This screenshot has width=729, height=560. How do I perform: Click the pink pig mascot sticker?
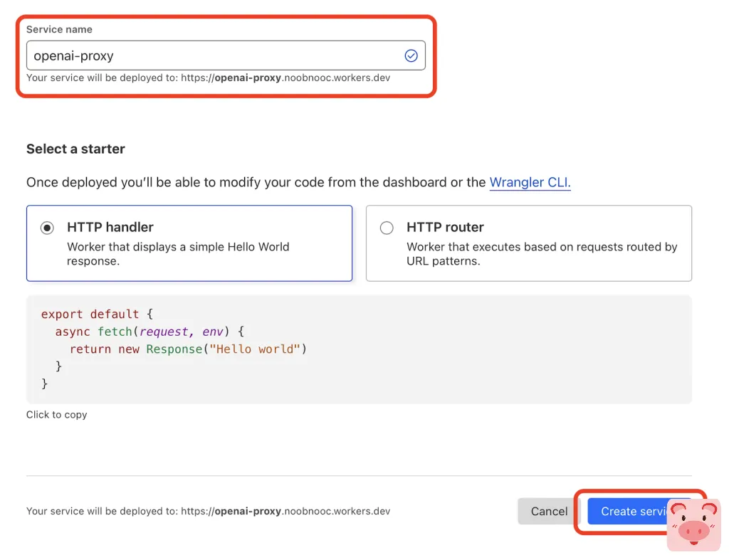pyautogui.click(x=693, y=525)
